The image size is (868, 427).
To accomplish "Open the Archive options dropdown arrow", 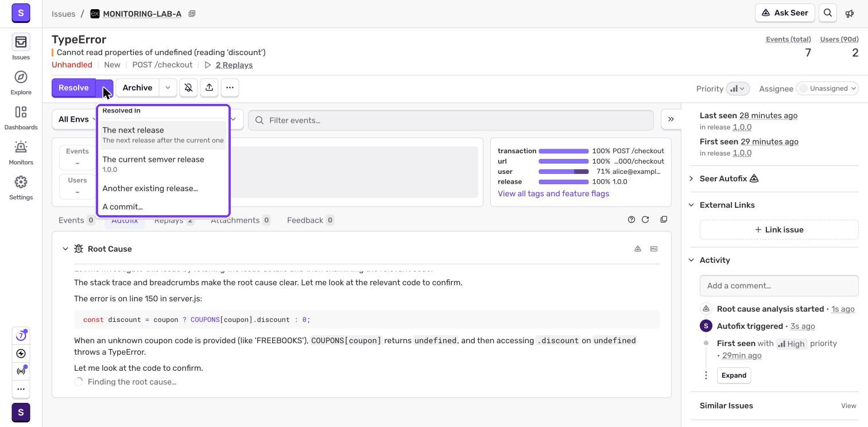I will pyautogui.click(x=168, y=88).
